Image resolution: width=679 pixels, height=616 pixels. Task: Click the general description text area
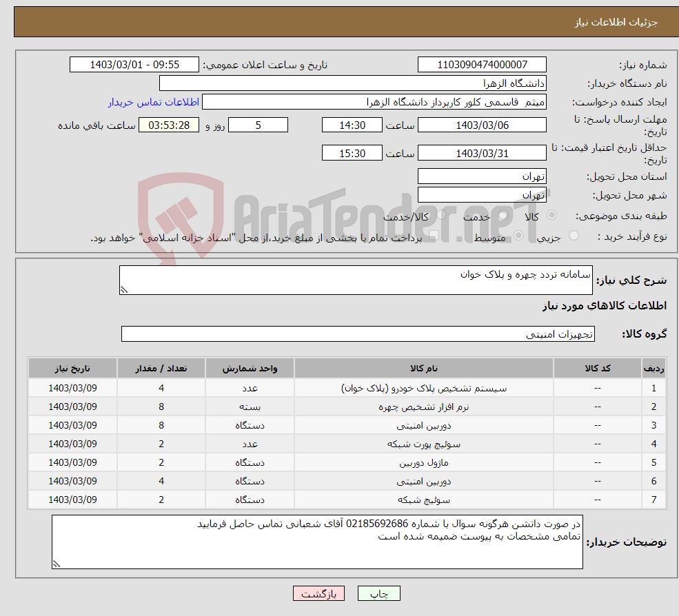(x=356, y=280)
